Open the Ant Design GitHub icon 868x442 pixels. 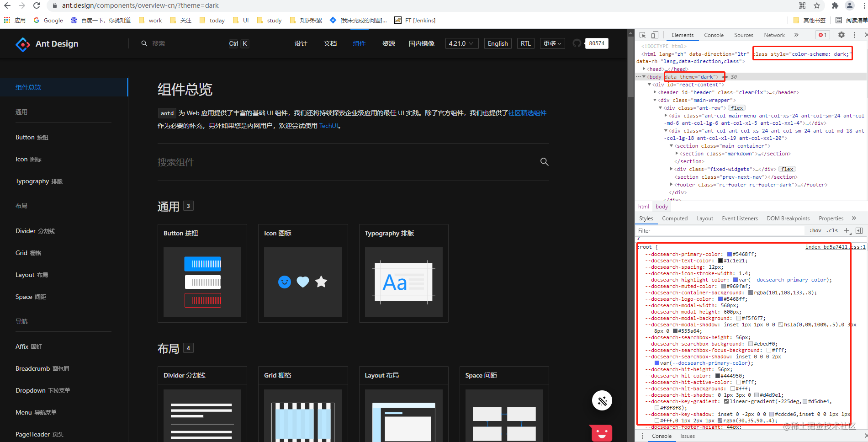click(x=577, y=43)
